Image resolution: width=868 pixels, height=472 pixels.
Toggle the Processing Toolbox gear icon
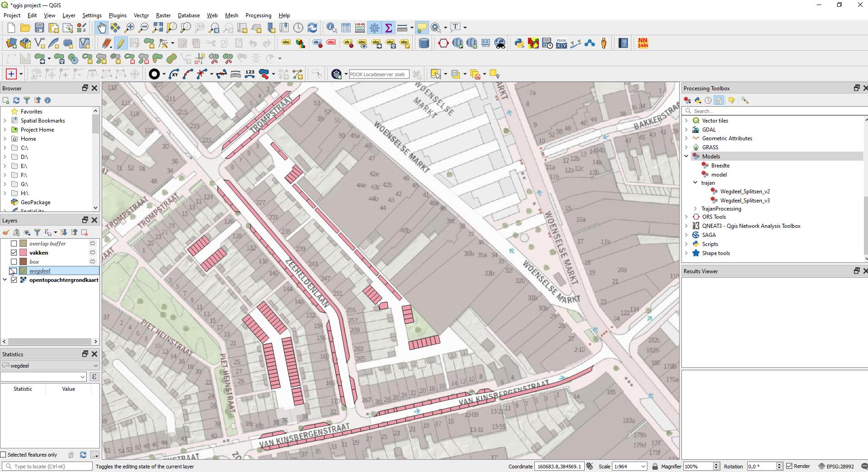[x=375, y=28]
